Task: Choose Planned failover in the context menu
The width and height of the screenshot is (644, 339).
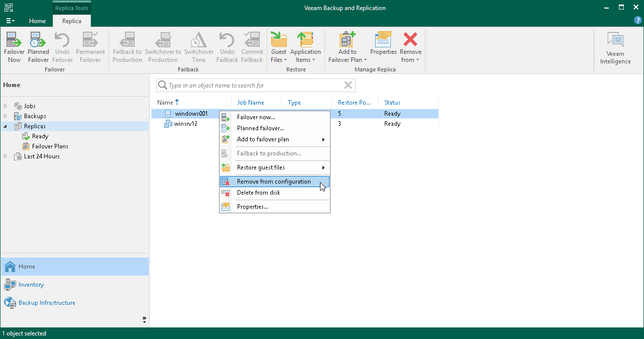Action: 275,128
